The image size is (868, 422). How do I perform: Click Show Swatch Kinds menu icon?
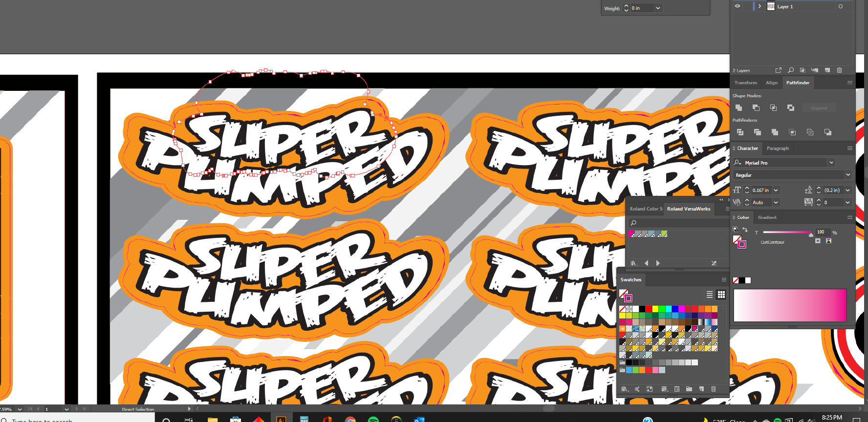click(664, 389)
